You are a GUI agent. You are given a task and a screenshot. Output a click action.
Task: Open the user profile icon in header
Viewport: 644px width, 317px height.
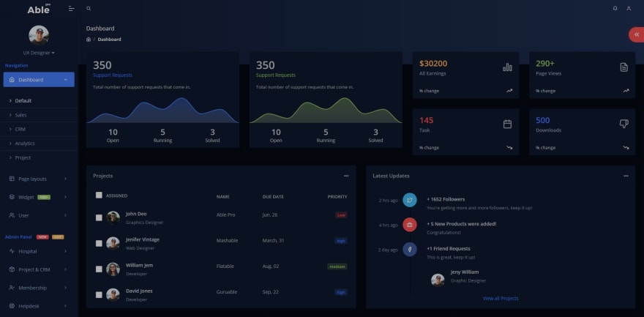pos(629,9)
